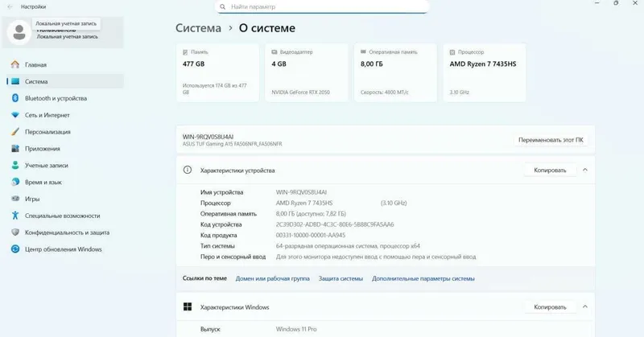Image resolution: width=644 pixels, height=337 pixels.
Task: Open Главная in the sidebar
Action: (65, 64)
